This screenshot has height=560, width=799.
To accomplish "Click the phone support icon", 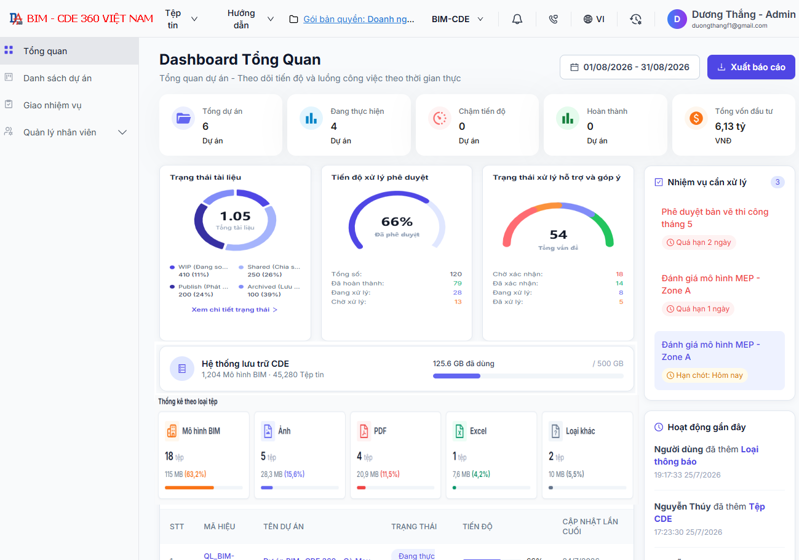I will (553, 19).
